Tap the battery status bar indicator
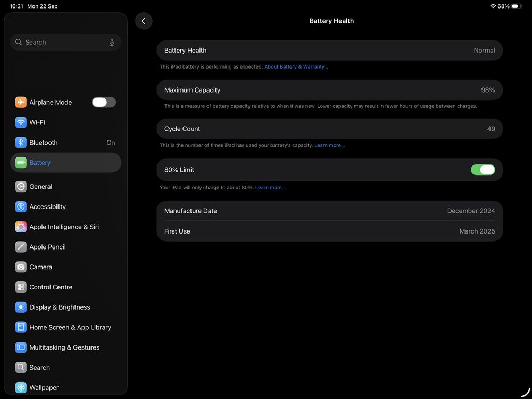The image size is (532, 399). coord(517,6)
